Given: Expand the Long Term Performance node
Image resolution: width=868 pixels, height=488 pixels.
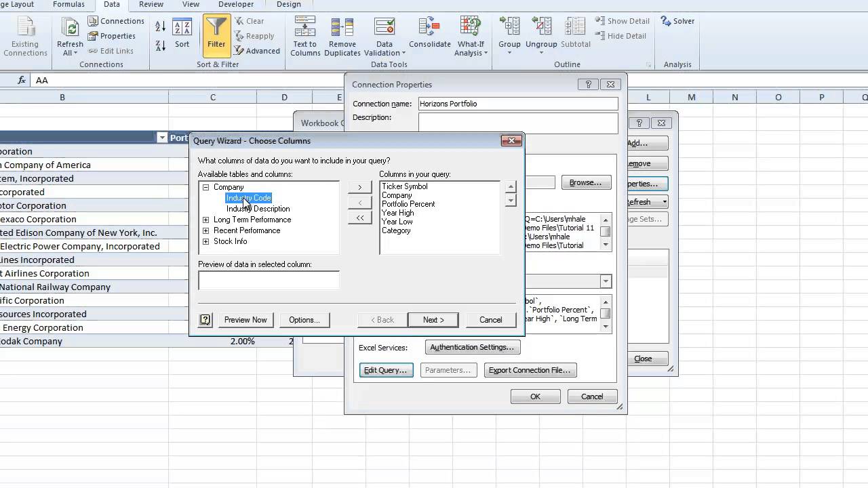Looking at the screenshot, I should [x=206, y=220].
